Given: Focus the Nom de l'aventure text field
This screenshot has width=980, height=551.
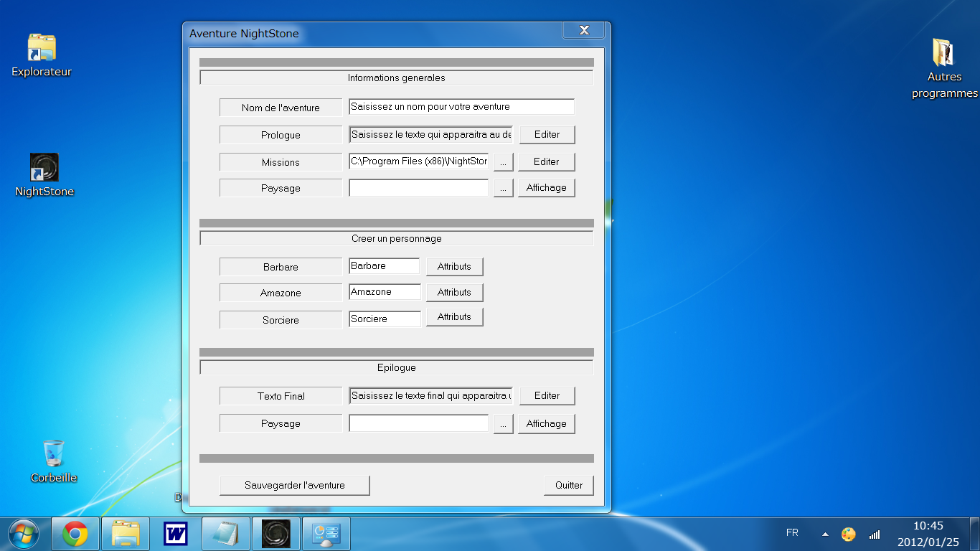Looking at the screenshot, I should (x=462, y=107).
